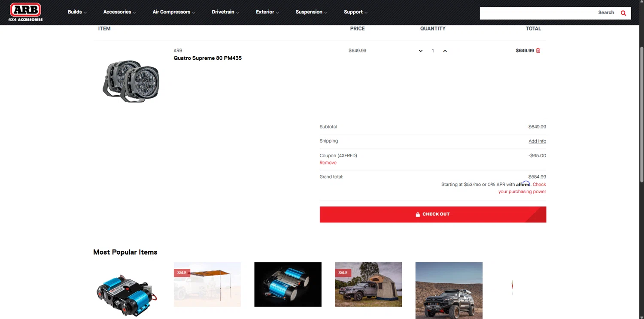Click the item price $649.99 in Price column

357,51
